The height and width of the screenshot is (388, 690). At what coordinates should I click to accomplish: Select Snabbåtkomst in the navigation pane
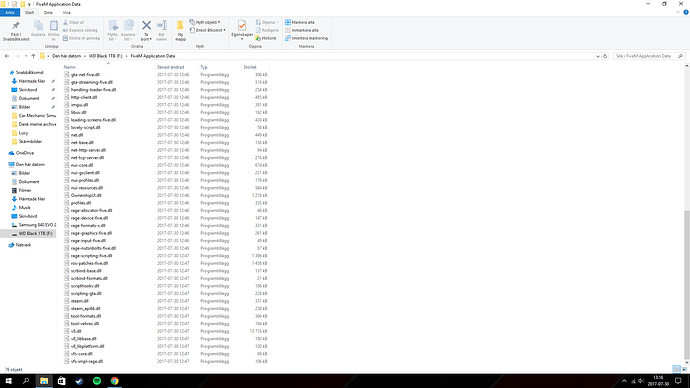29,72
